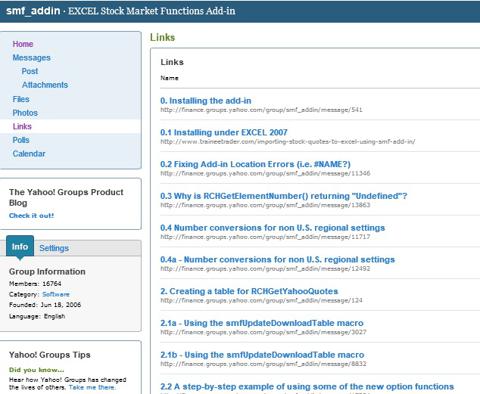Viewport: 480px width, 394px height.
Task: Open the Post sub-item under Messages
Action: click(30, 71)
